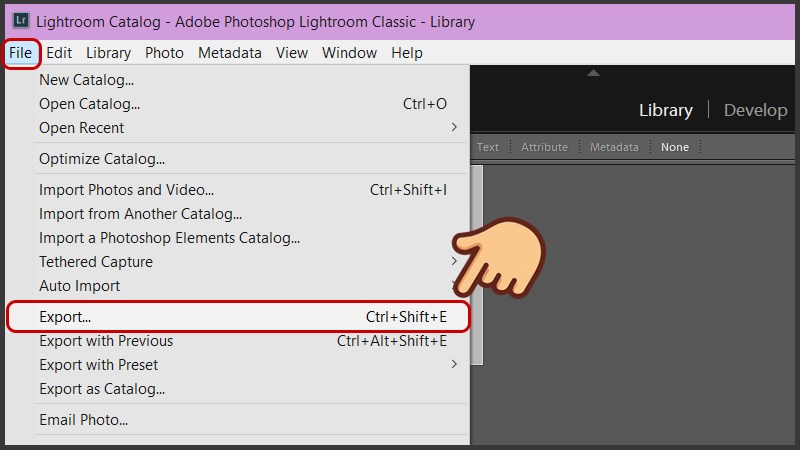Viewport: 800px width, 450px height.
Task: Collapse the top panel arrow
Action: [x=593, y=73]
